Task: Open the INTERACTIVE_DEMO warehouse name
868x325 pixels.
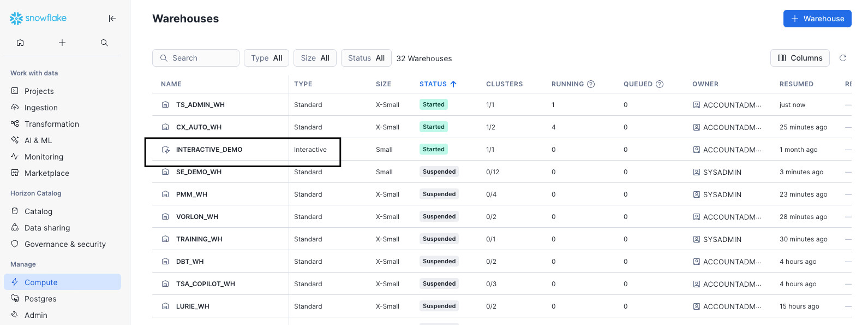Action: [x=209, y=150]
